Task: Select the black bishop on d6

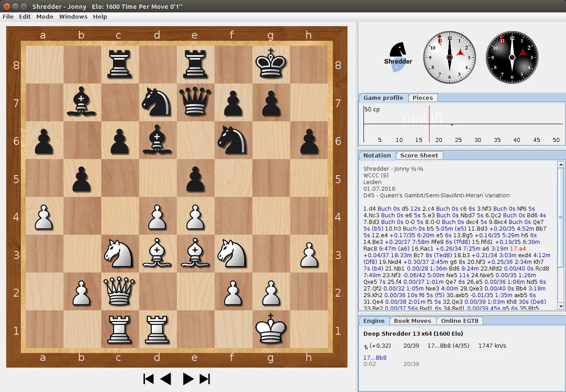Action: [x=157, y=140]
